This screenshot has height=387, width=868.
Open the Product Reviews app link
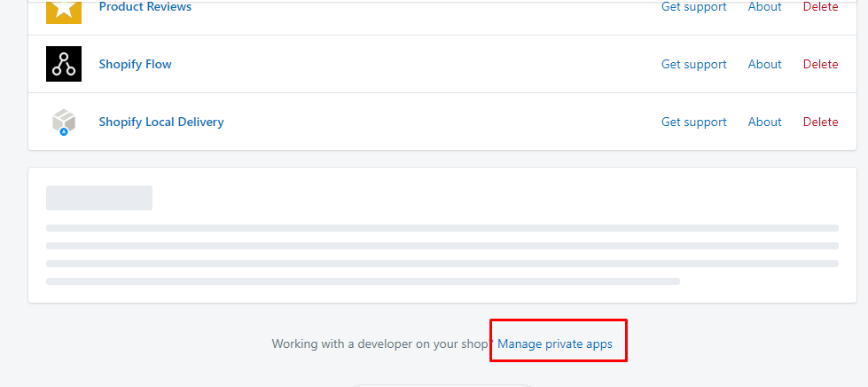[x=145, y=6]
